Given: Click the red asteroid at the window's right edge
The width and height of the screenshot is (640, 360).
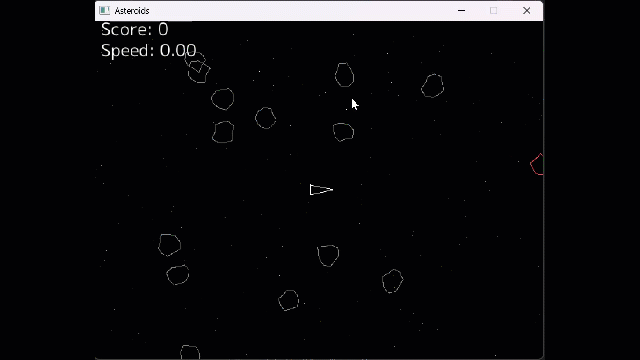Looking at the screenshot, I should pyautogui.click(x=537, y=164).
